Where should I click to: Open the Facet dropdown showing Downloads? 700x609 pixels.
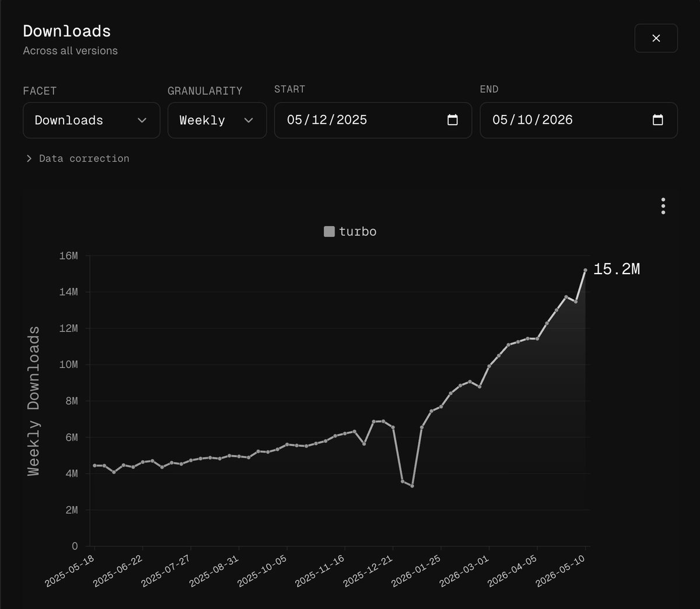point(92,120)
